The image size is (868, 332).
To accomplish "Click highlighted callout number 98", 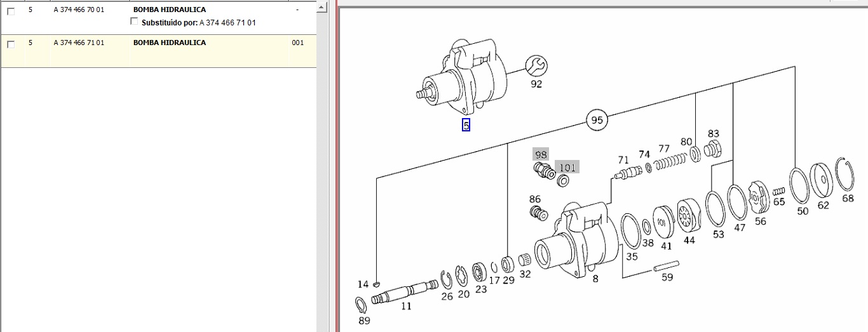I will click(541, 154).
